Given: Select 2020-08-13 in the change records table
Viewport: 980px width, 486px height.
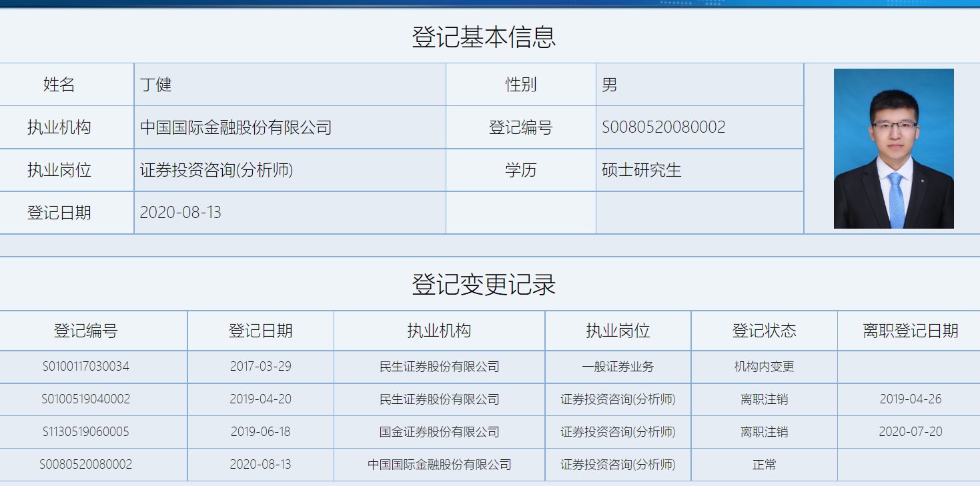Looking at the screenshot, I should (261, 465).
